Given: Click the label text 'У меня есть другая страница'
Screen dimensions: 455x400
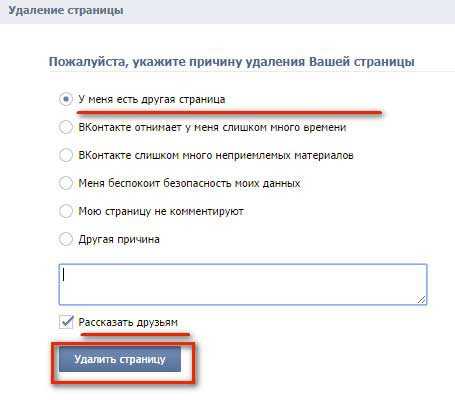Looking at the screenshot, I should [x=152, y=99].
